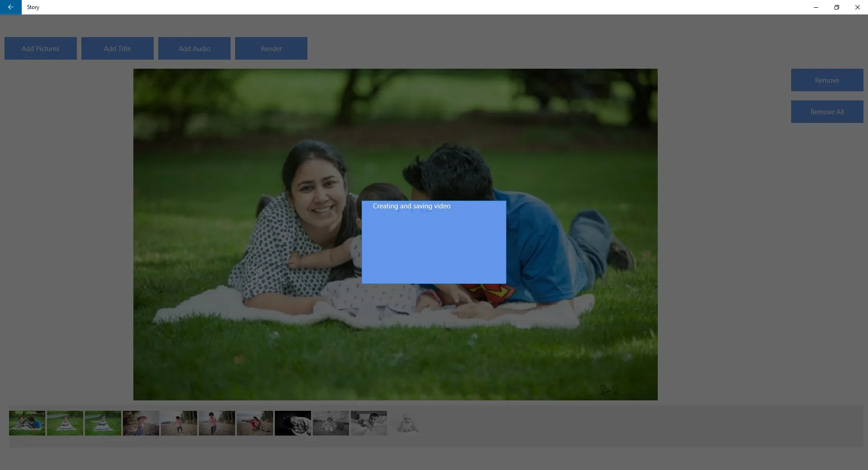
Task: Close the Story window
Action: click(x=858, y=7)
